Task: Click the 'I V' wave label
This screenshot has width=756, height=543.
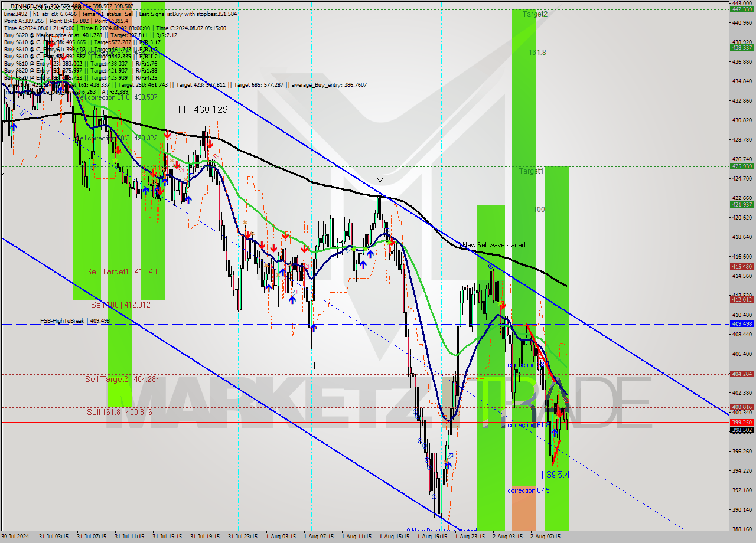Action: [x=377, y=179]
